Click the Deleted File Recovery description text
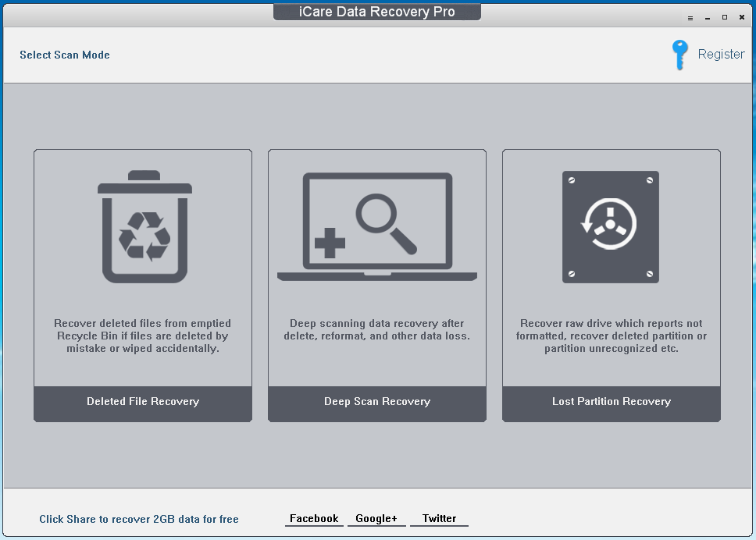 point(142,336)
